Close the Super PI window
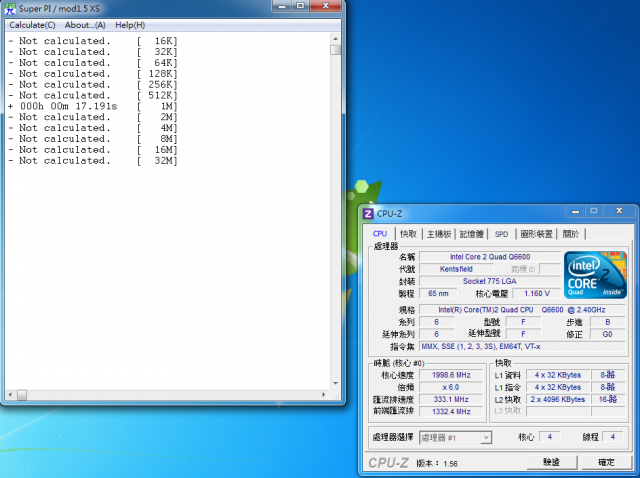The width and height of the screenshot is (640, 478). coord(325,6)
